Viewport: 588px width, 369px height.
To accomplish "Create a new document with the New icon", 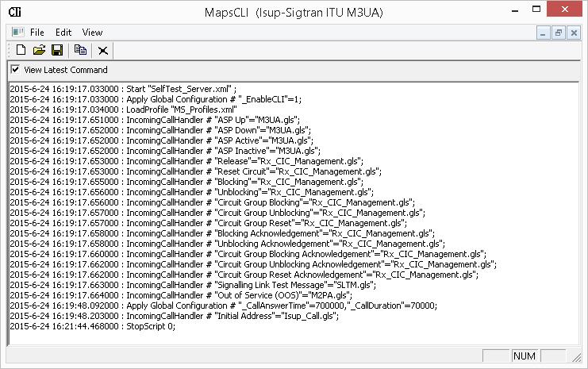I will point(21,50).
